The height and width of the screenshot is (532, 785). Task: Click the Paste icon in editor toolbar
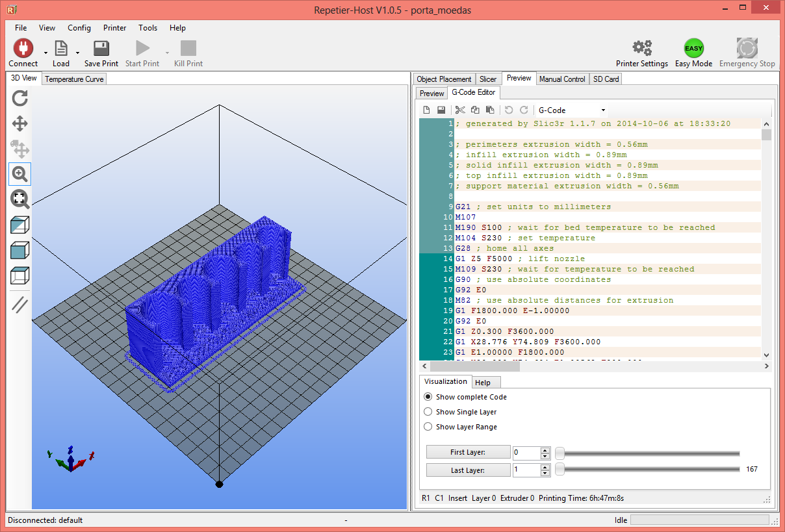click(490, 110)
